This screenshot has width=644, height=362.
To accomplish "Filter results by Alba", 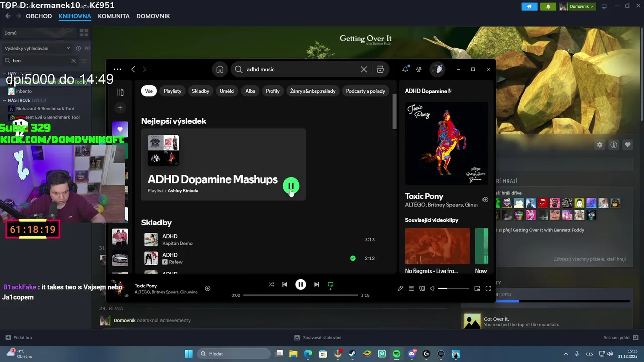I will [250, 91].
